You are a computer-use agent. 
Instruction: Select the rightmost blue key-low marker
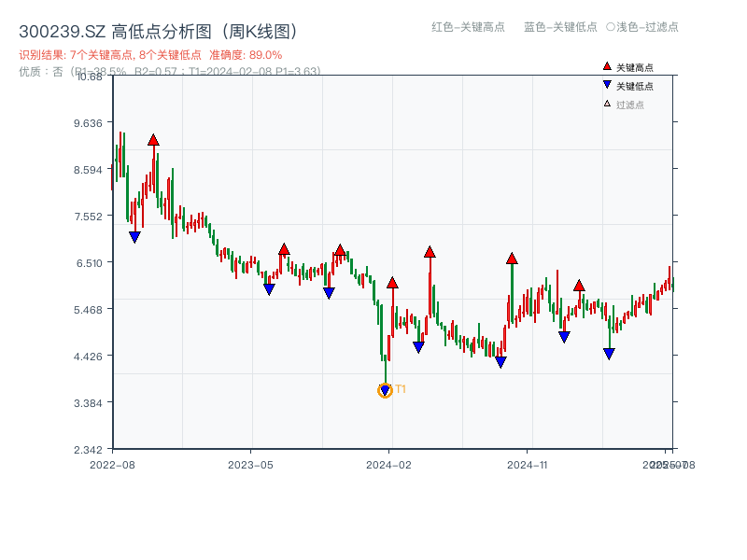coord(609,354)
